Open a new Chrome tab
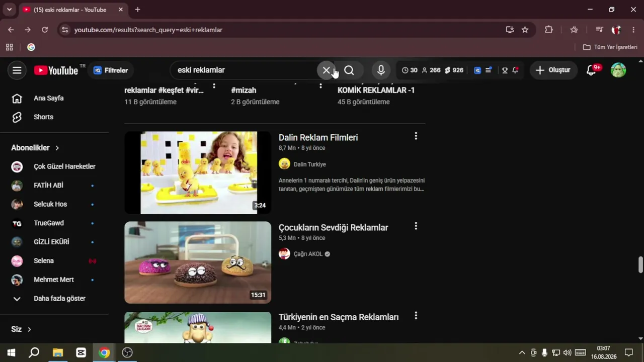Viewport: 644px width, 362px height. 137,10
